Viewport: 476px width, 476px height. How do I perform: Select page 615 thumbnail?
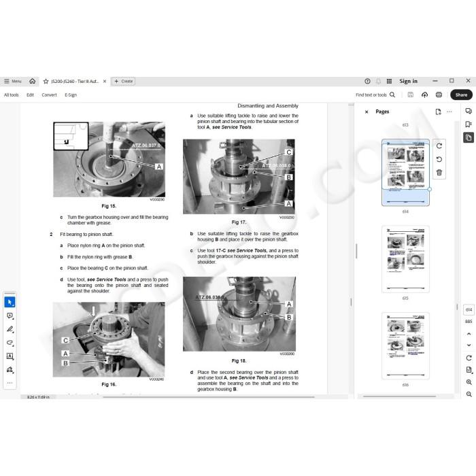point(405,259)
